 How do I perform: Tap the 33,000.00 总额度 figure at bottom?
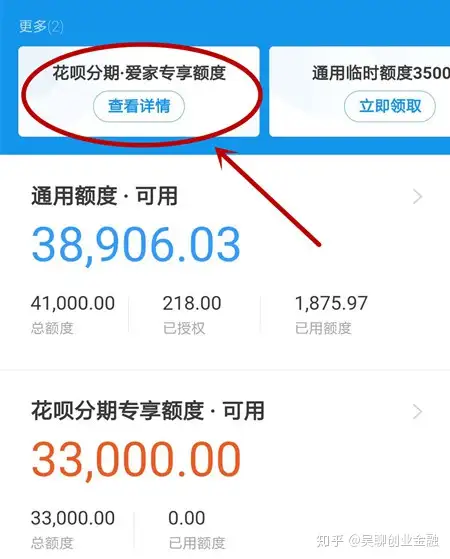tap(73, 518)
